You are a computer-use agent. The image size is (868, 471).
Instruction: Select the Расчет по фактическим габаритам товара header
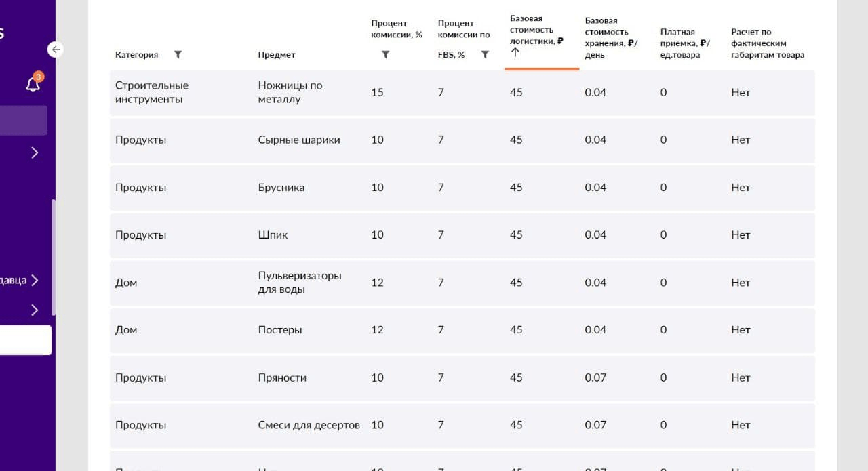767,43
